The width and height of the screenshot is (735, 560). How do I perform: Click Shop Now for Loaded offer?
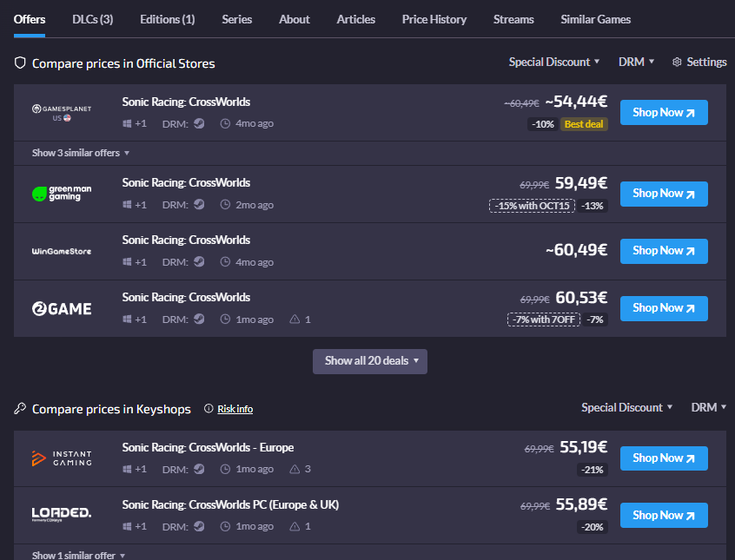tap(664, 515)
